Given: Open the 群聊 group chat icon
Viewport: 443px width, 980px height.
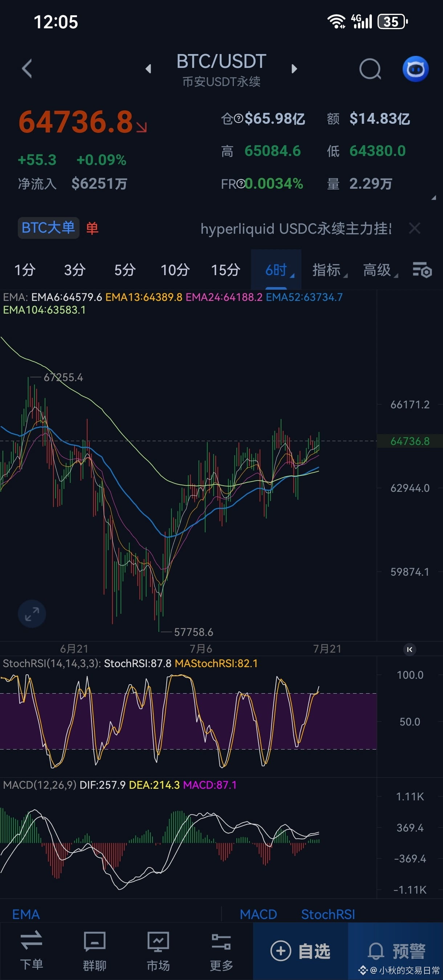Looking at the screenshot, I should [94, 950].
